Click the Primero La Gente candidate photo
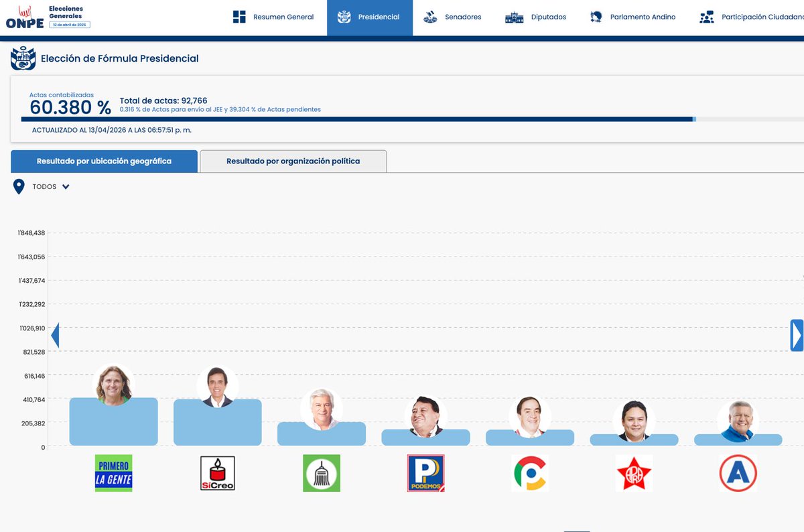The width and height of the screenshot is (804, 532). click(113, 385)
